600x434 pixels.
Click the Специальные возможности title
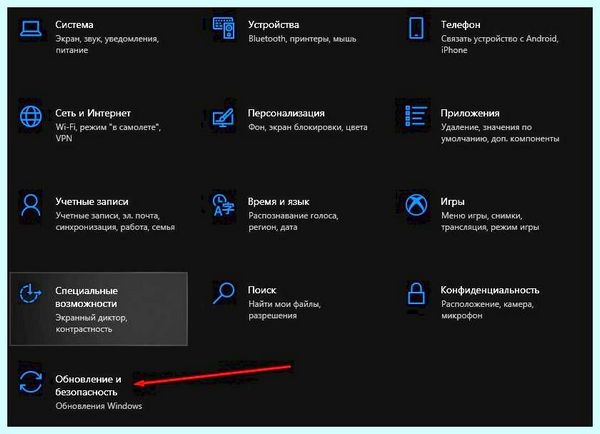point(86,297)
